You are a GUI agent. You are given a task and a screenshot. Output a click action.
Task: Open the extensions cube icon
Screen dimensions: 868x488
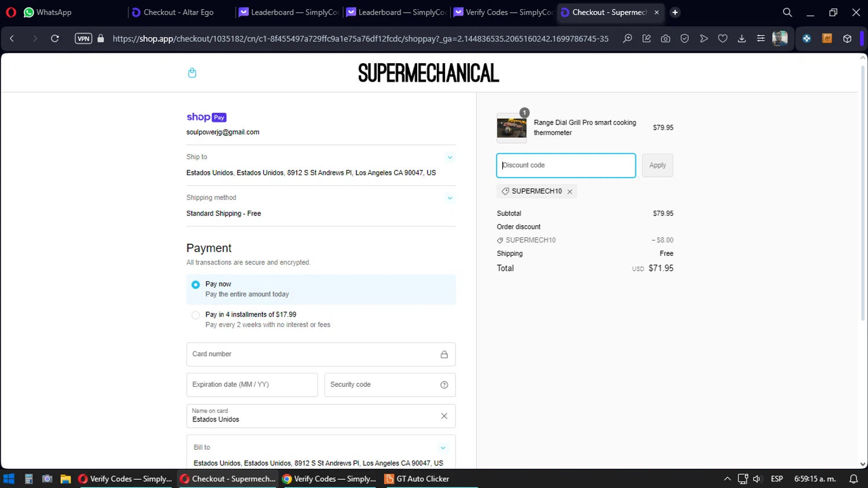(847, 39)
